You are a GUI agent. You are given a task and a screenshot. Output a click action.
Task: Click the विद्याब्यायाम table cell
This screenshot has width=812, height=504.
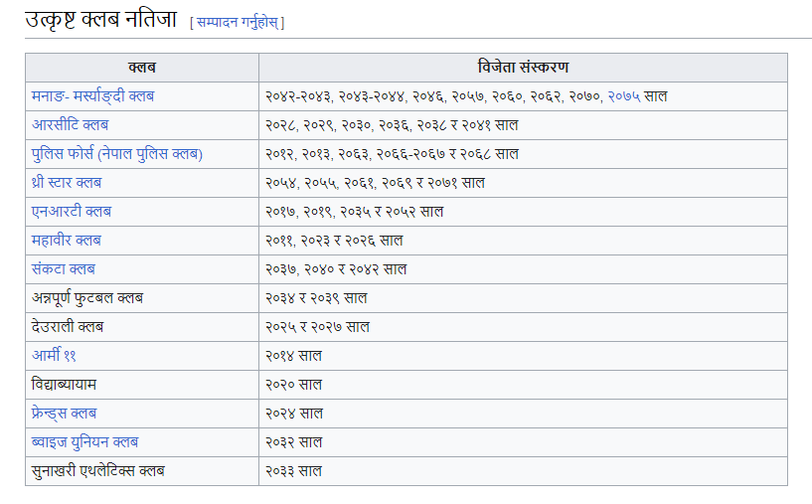point(64,385)
